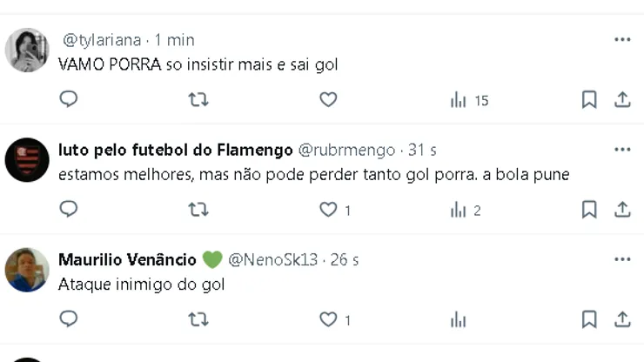
Task: Like the @rubrmengo tweet
Action: click(328, 210)
